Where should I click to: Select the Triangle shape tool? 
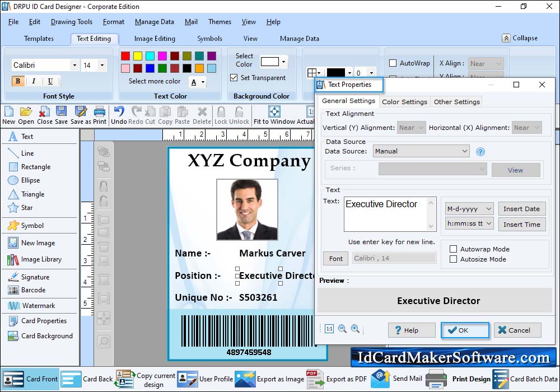tap(26, 194)
